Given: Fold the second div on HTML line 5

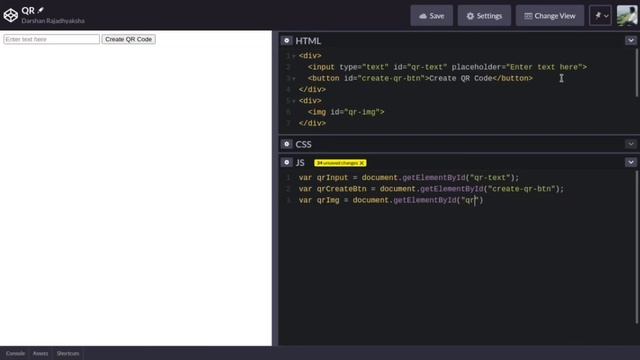Looking at the screenshot, I should pos(294,101).
